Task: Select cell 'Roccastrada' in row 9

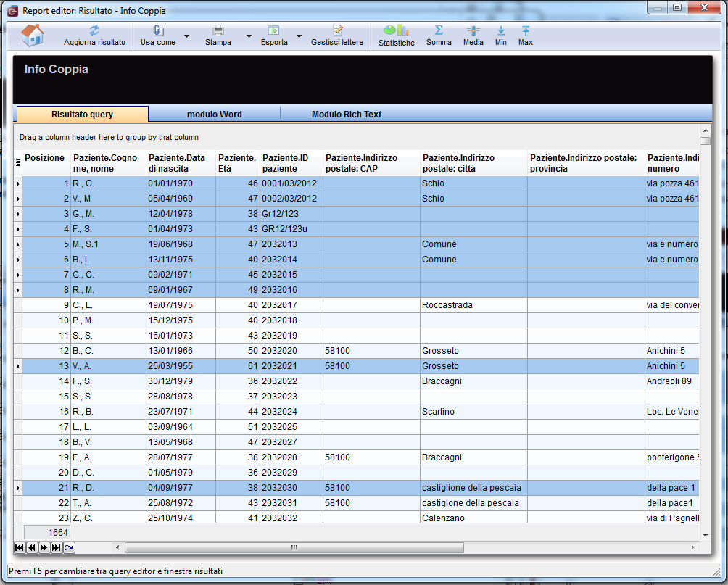Action: point(473,305)
